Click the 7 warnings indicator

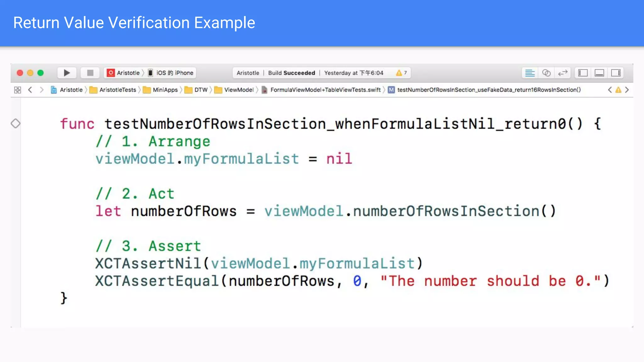point(401,73)
